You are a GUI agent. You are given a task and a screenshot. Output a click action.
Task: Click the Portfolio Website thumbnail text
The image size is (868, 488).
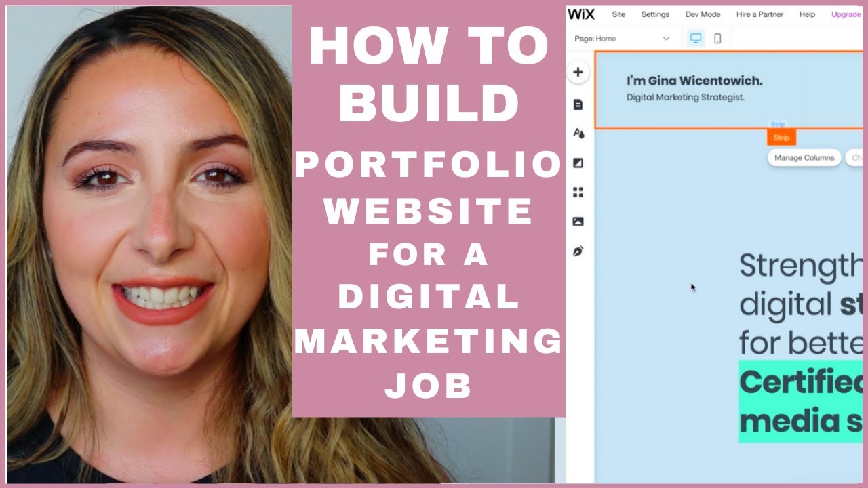[x=429, y=187]
